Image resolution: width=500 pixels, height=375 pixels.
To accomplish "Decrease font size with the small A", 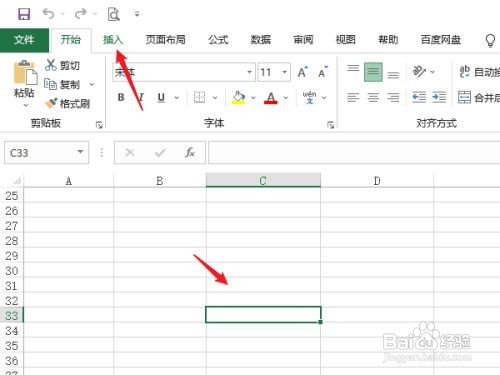I will pos(323,72).
